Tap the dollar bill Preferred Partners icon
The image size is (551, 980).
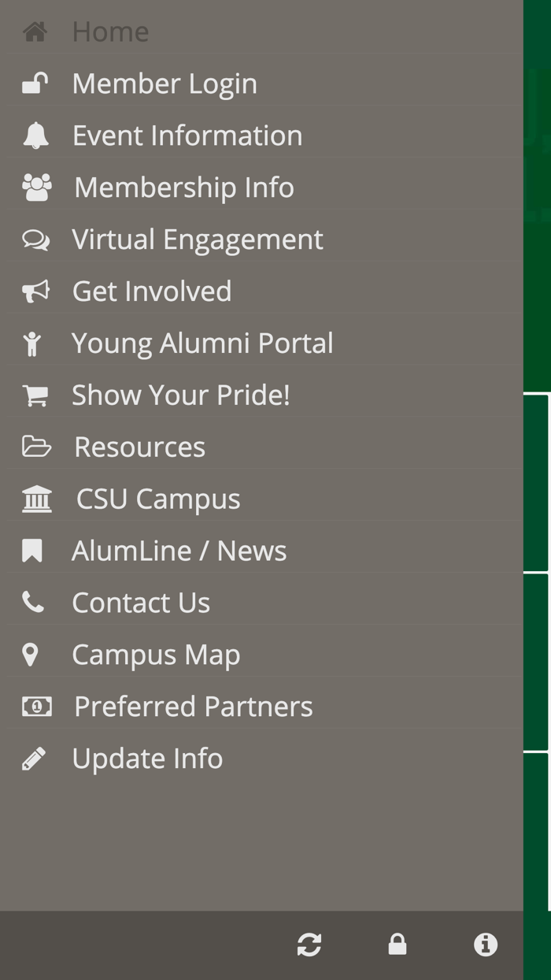tap(35, 706)
